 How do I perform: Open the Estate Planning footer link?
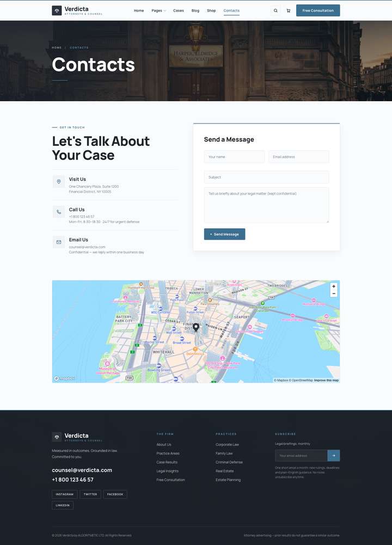pyautogui.click(x=228, y=480)
